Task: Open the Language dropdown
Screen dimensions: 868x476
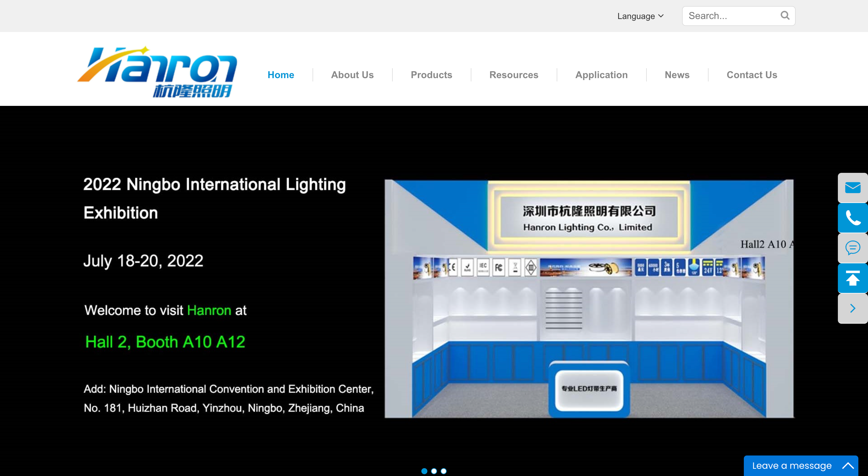Action: (640, 16)
